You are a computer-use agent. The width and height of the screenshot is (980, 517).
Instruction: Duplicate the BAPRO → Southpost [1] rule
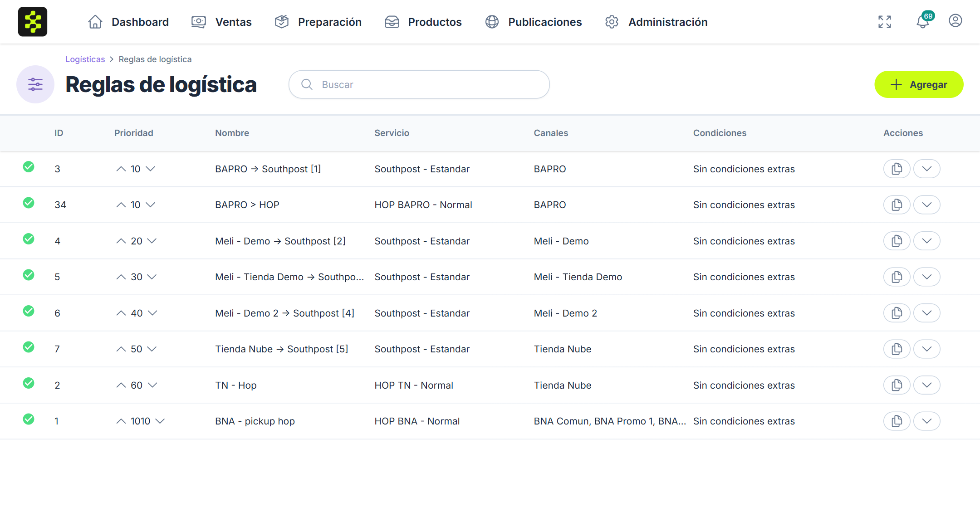pos(897,169)
